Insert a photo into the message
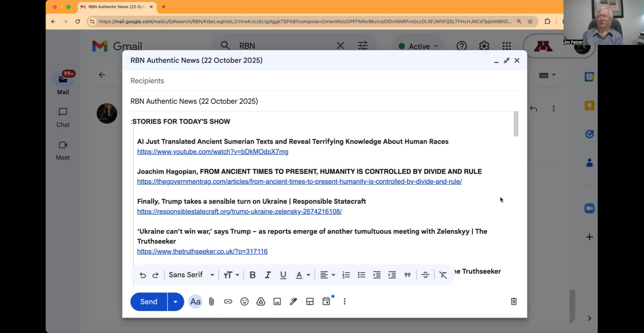Image resolution: width=644 pixels, height=333 pixels. 277,301
